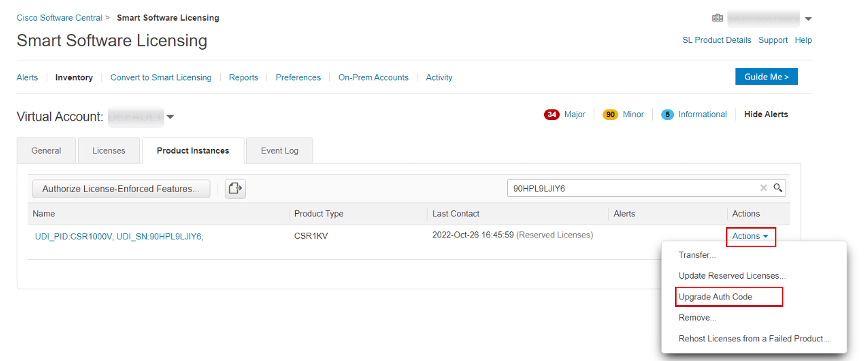Open the Reports navigation item
The image size is (868, 361).
[x=243, y=77]
